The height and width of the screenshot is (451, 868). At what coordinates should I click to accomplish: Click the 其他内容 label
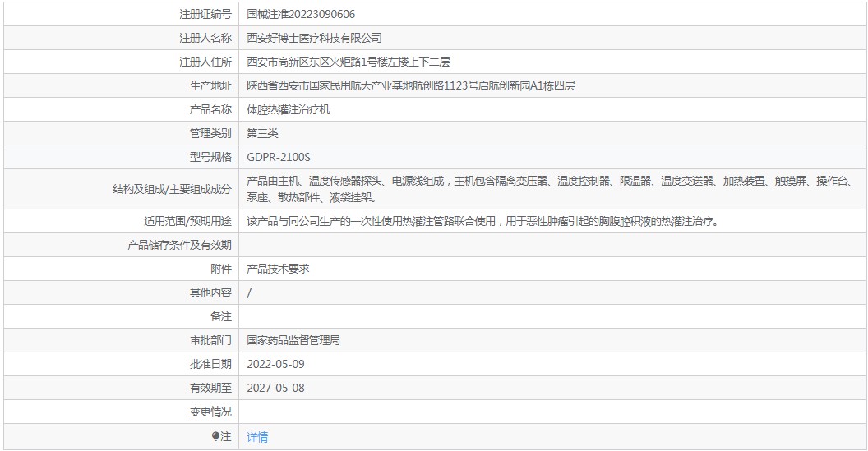210,292
